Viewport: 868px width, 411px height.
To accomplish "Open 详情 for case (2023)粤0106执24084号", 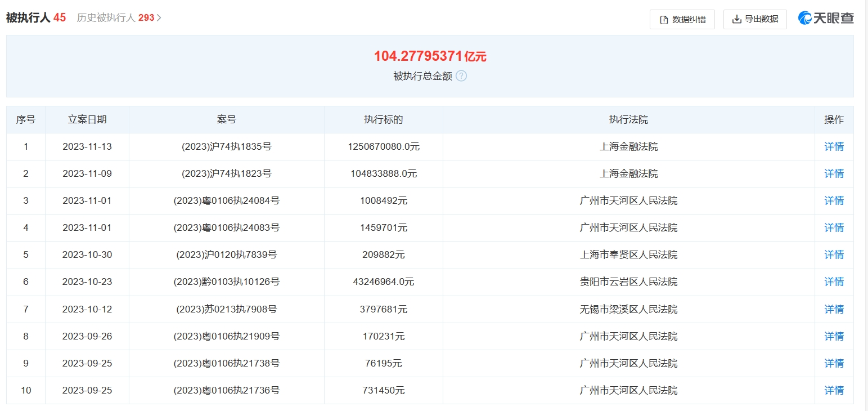I will 834,200.
